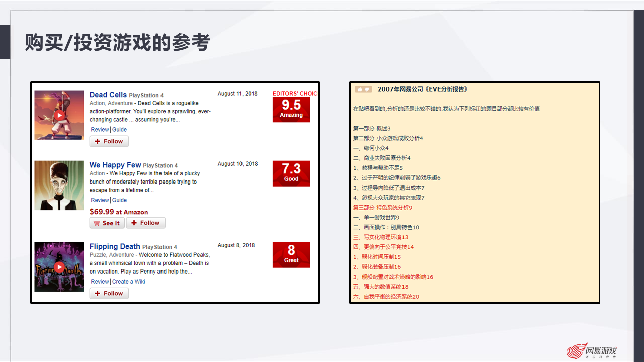Open the Guide link for Dead Cells
This screenshot has width=644, height=362.
pyautogui.click(x=119, y=129)
